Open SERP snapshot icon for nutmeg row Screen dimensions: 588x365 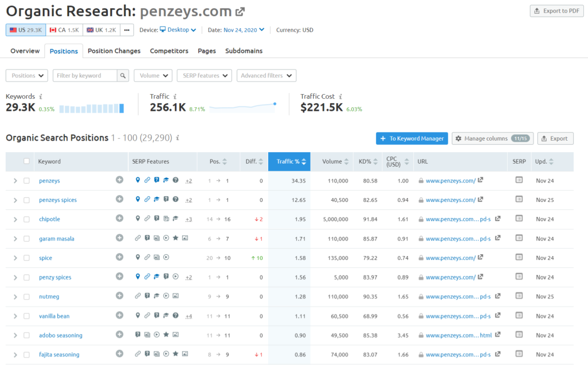tap(519, 296)
